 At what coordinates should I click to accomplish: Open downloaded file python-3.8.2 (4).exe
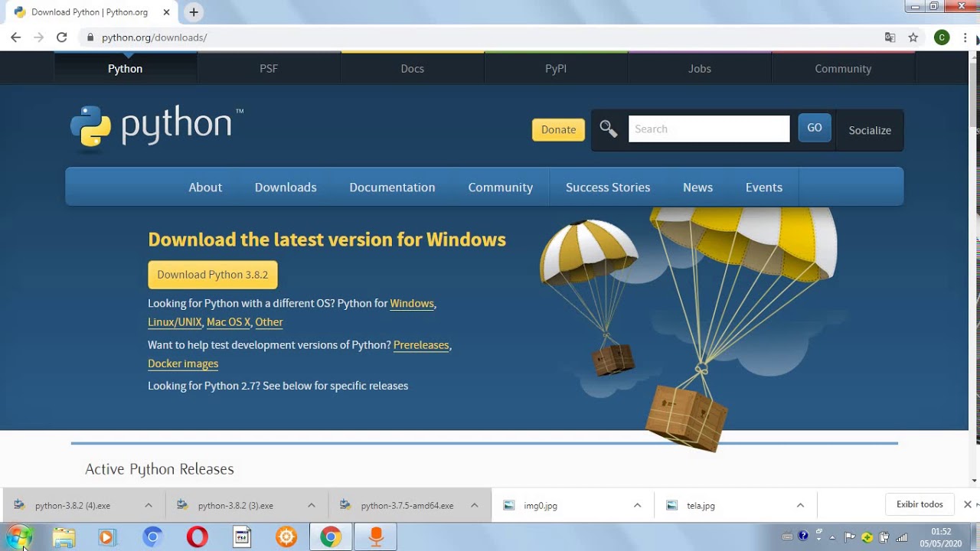coord(72,506)
